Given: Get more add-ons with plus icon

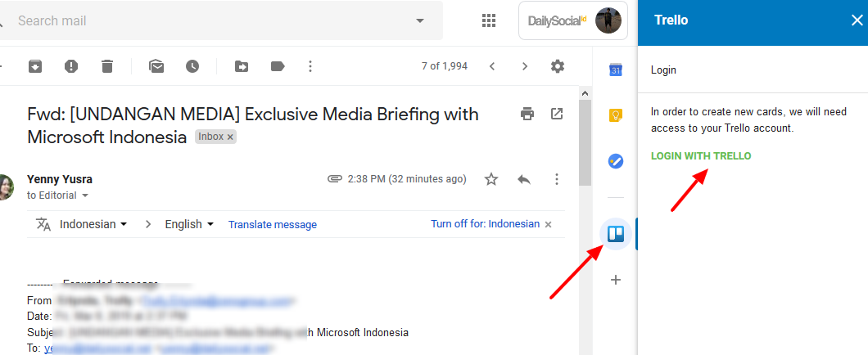Looking at the screenshot, I should (x=616, y=280).
